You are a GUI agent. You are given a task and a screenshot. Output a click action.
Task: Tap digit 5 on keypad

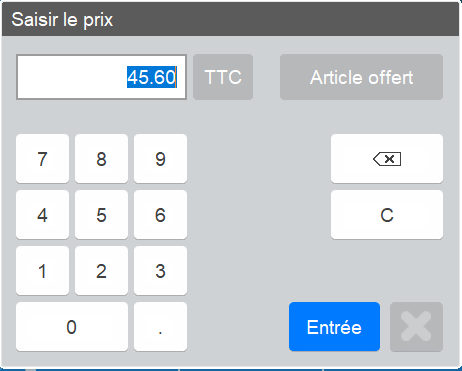[x=101, y=215]
